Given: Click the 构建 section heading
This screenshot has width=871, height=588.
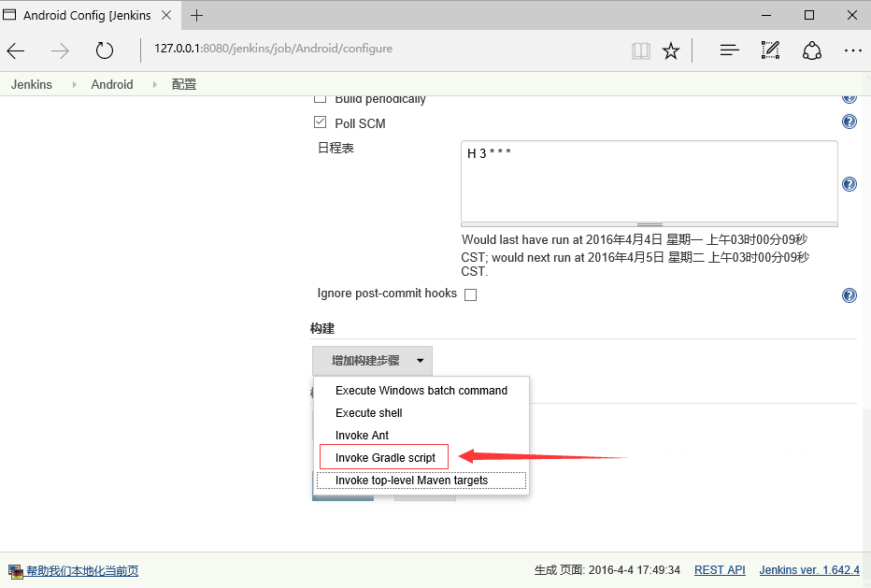Looking at the screenshot, I should pyautogui.click(x=322, y=328).
